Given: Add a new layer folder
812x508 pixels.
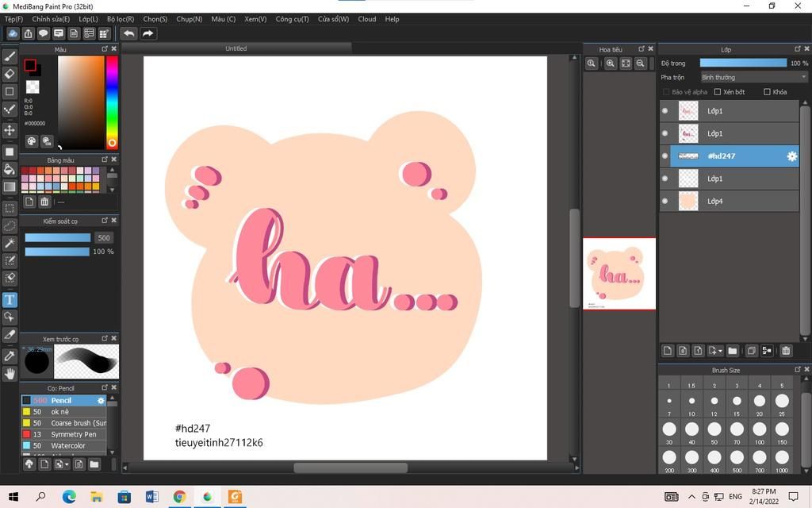Looking at the screenshot, I should pyautogui.click(x=732, y=351).
